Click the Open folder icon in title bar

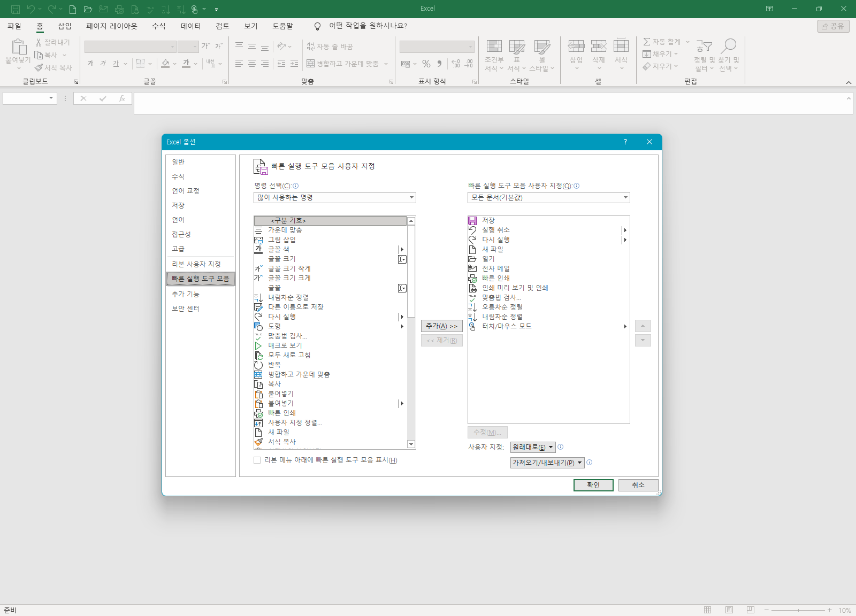pyautogui.click(x=88, y=9)
